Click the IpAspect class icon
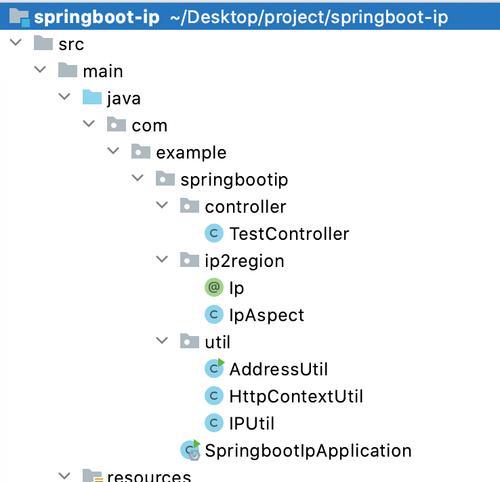This screenshot has height=482, width=500. 214,315
